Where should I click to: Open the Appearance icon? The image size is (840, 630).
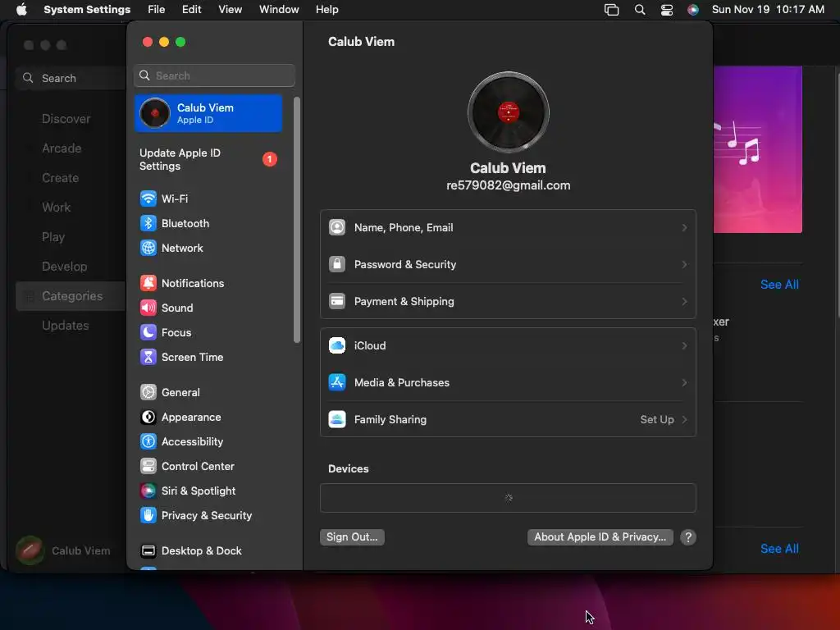148,418
